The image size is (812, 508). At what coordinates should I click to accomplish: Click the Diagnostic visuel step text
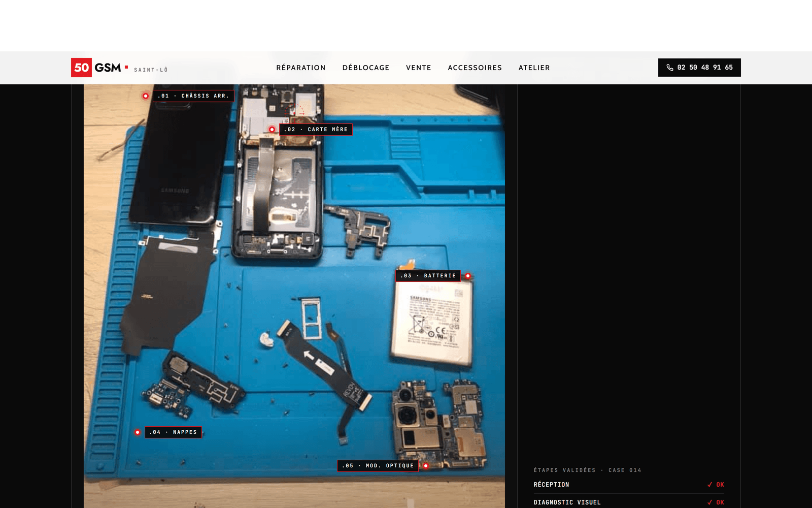567,502
